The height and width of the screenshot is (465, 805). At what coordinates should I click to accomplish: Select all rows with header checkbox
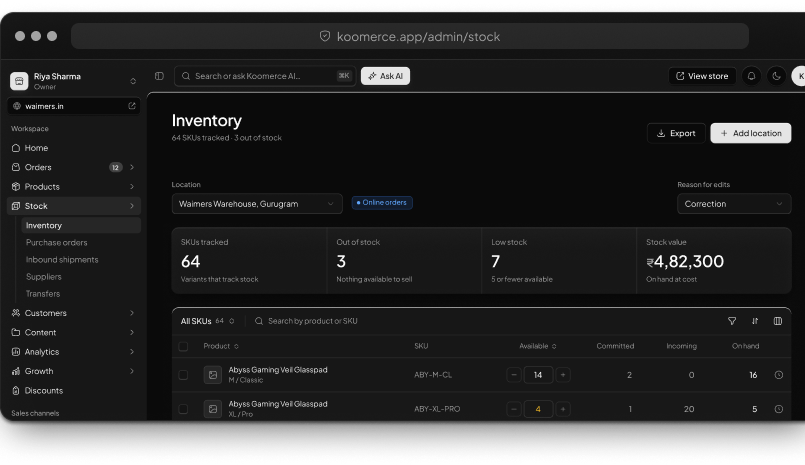(x=183, y=346)
